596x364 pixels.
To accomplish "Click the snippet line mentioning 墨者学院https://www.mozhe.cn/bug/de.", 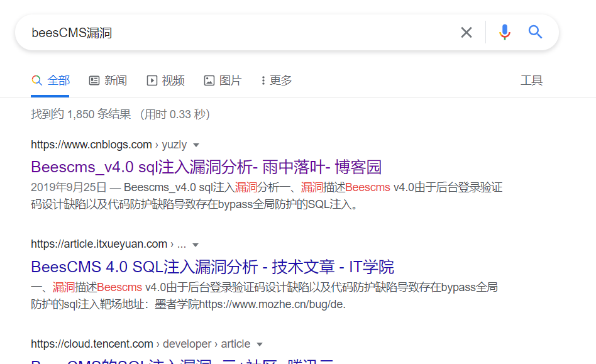I will point(188,304).
